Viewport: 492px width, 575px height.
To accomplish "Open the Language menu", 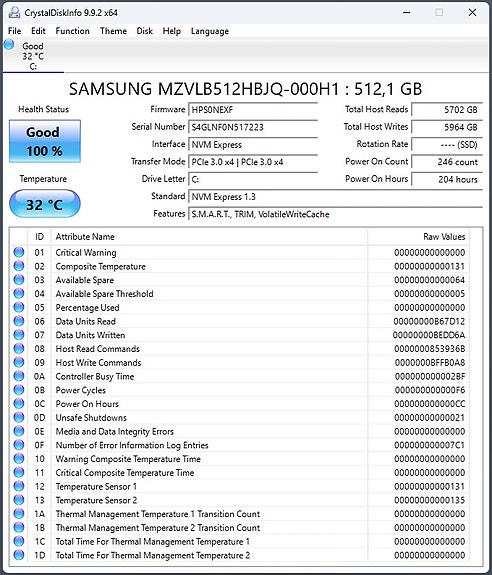I will 210,31.
